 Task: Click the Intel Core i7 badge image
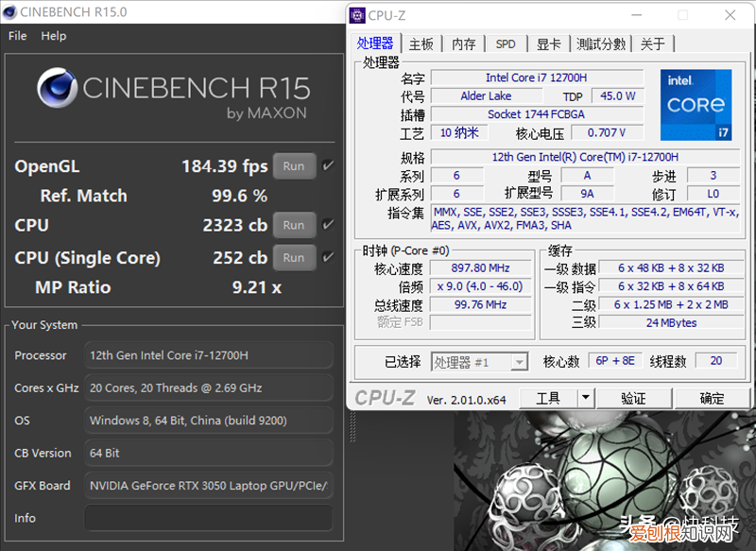(x=696, y=104)
